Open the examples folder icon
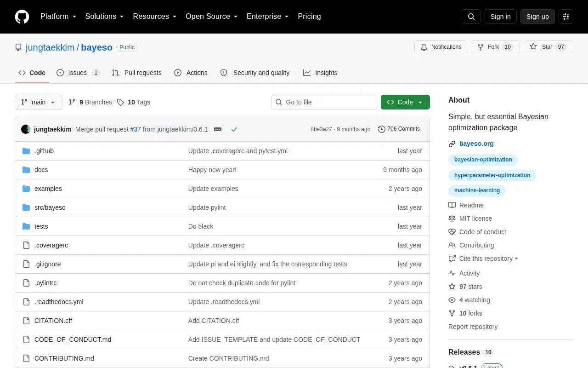This screenshot has height=368, width=588. (x=26, y=189)
